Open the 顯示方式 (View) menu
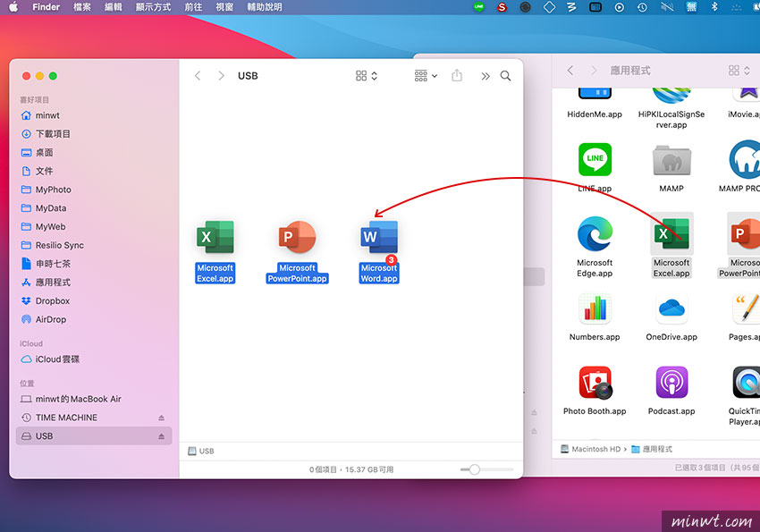Viewport: 760px width, 532px height. (x=153, y=7)
